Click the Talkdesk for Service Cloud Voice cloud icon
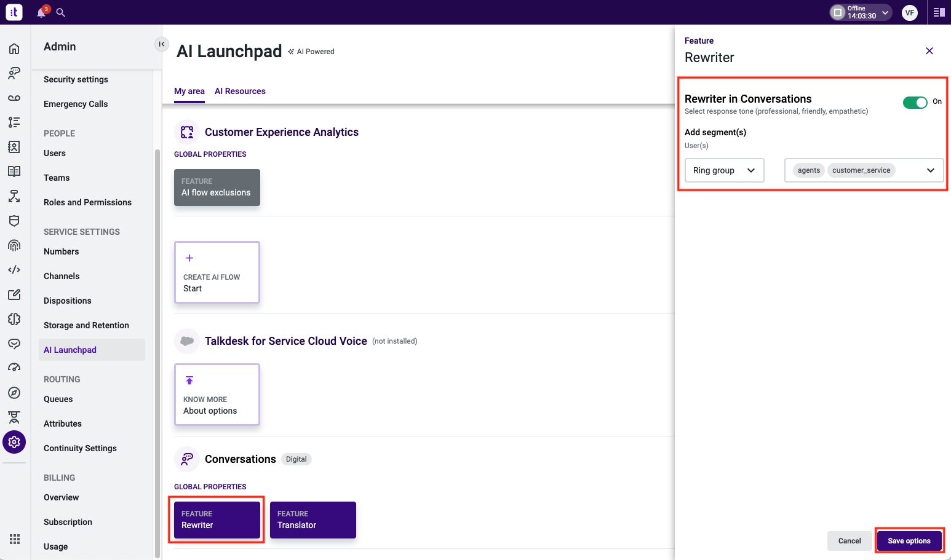Screen dimensions: 951x560 (x=187, y=341)
